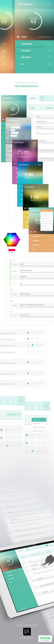The image size is (54, 644).
Task: Pick a color from the hexagon palette
Action: coord(12,239)
